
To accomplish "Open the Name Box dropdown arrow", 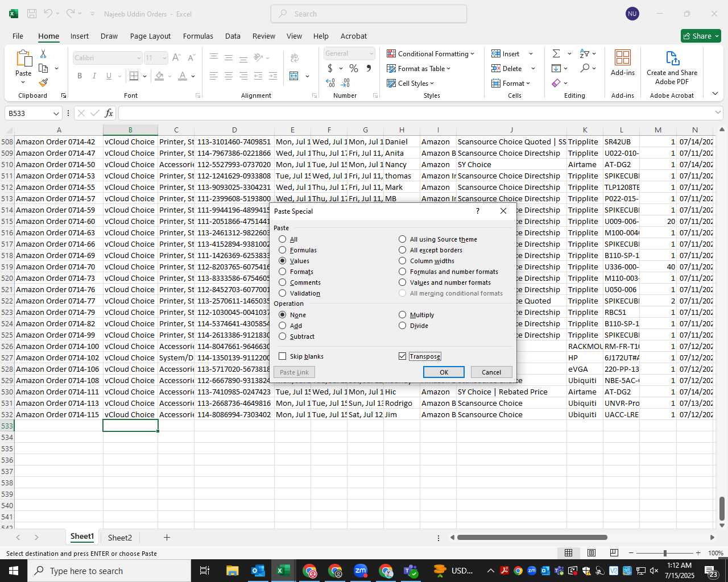I will click(56, 113).
